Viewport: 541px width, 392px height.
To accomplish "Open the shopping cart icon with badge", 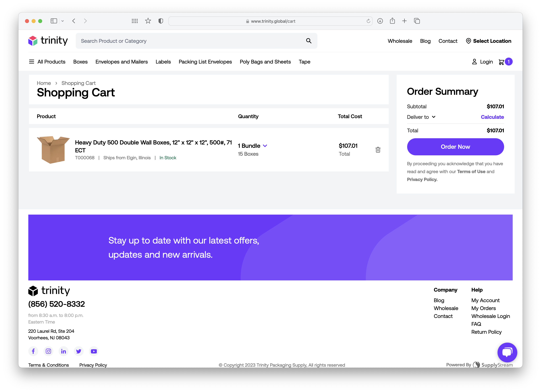I will coord(505,62).
